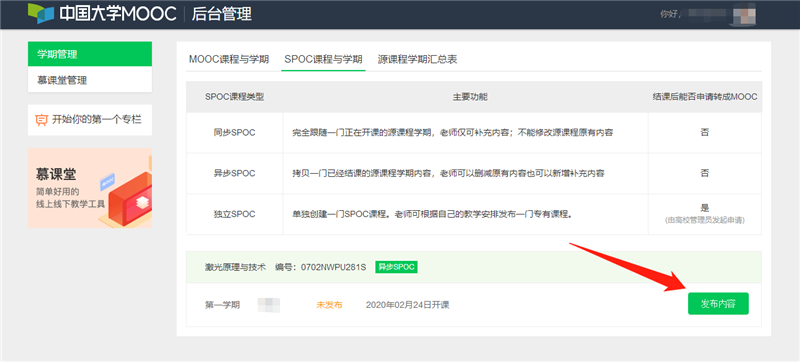
Task: Click the 结课后能否申请转成MOOC header
Action: [x=705, y=96]
